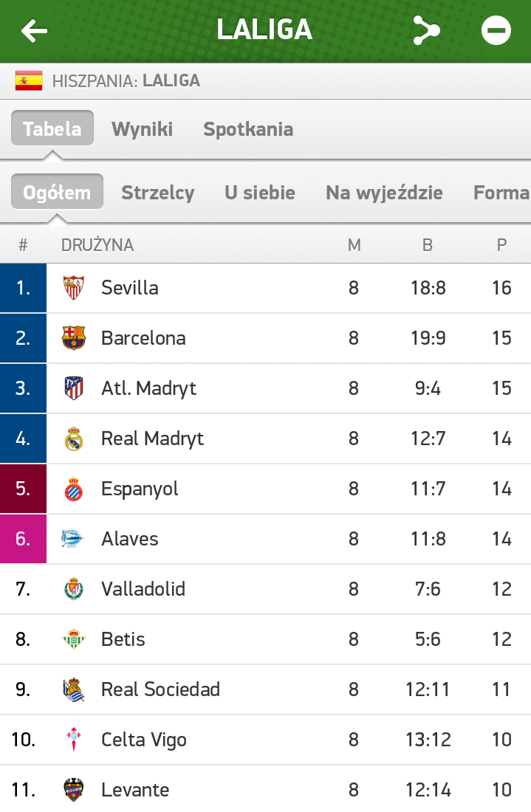Select the Levante row
The image size is (531, 812).
click(x=265, y=788)
